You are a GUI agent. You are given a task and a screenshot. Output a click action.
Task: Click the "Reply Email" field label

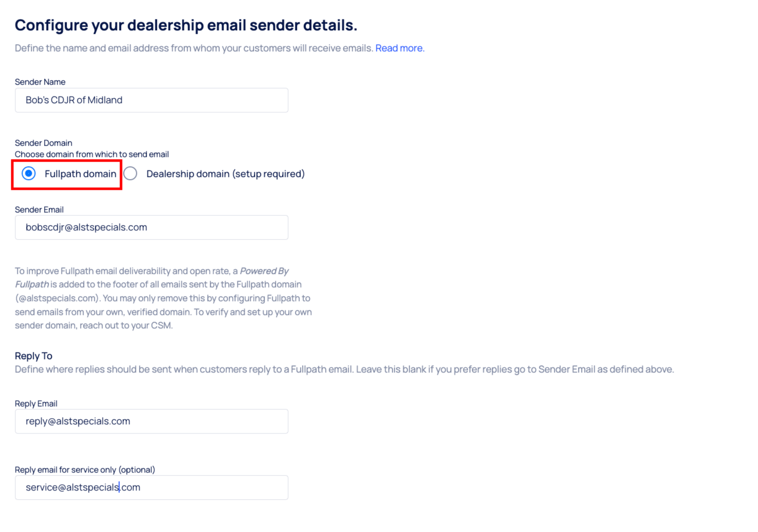(36, 404)
